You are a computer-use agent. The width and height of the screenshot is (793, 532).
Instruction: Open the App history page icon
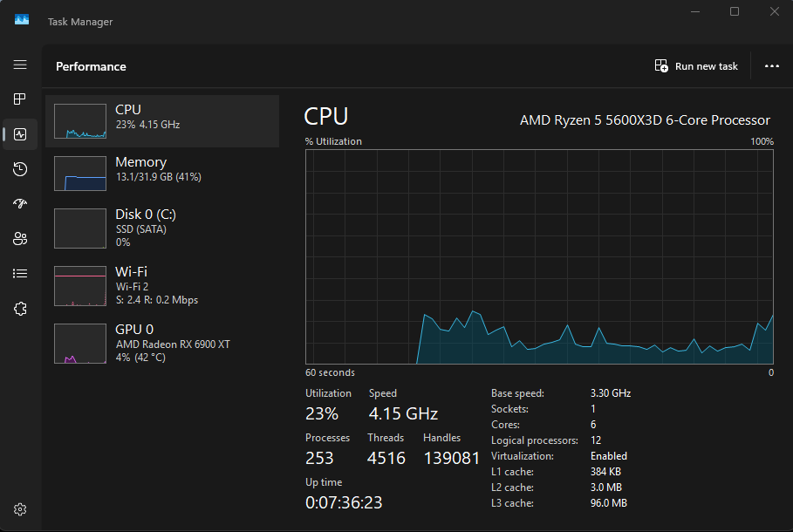20,169
